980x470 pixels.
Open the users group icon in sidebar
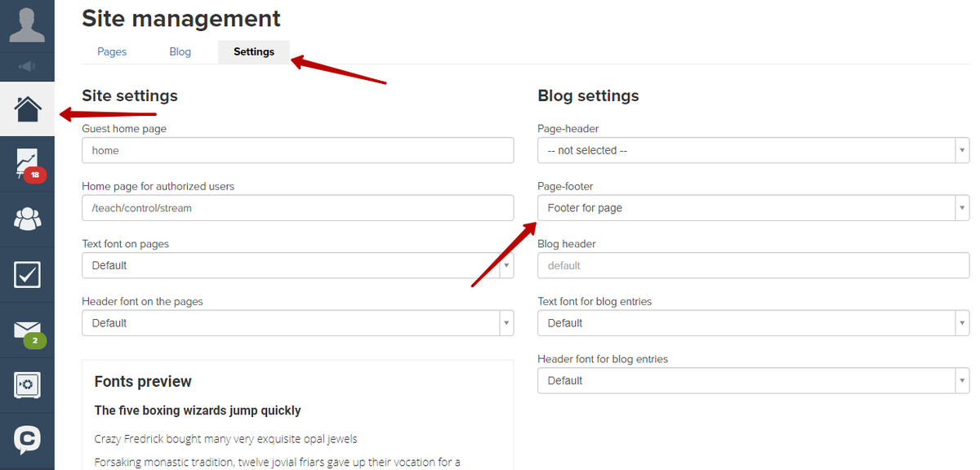click(x=27, y=219)
